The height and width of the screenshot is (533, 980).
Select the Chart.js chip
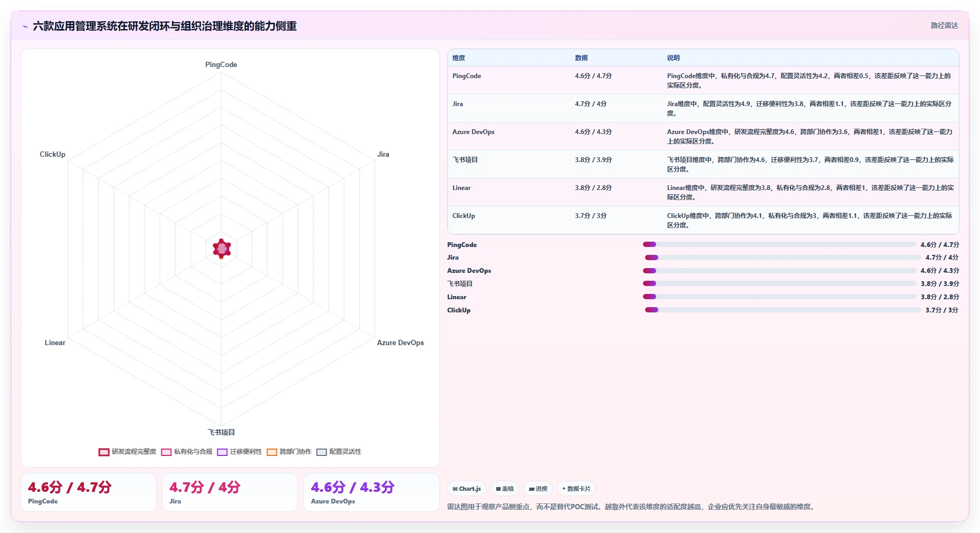coord(467,489)
